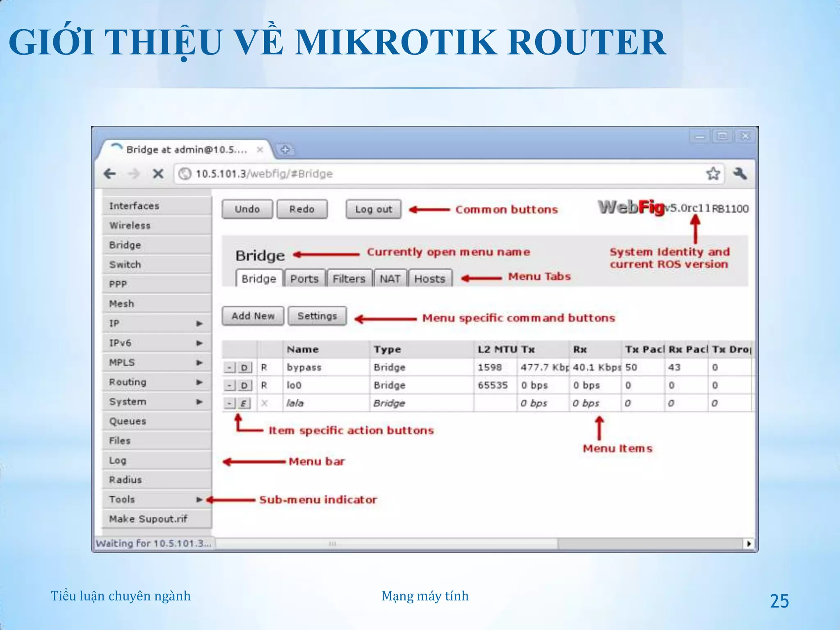840x630 pixels.
Task: Remove the lo0 bridge with minus button
Action: (230, 386)
